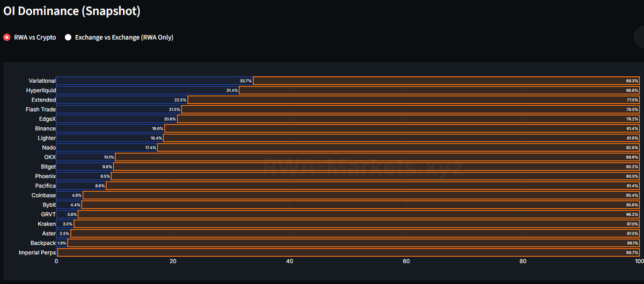644x284 pixels.
Task: Click the x-axis tick labeled 60
Action: point(406,261)
